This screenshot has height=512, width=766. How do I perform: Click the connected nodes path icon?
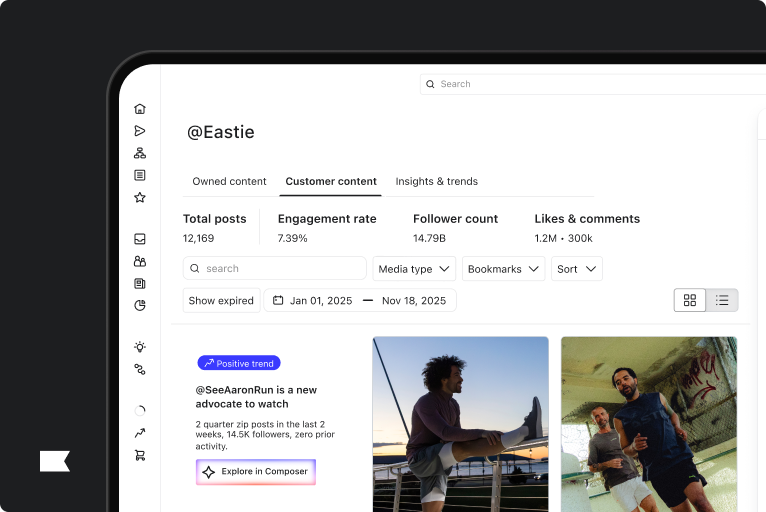point(140,369)
